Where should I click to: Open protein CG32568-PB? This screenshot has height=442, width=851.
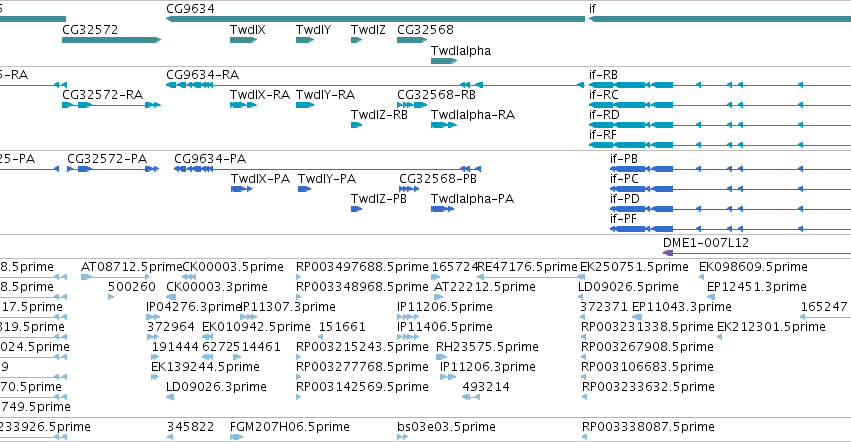pos(409,189)
